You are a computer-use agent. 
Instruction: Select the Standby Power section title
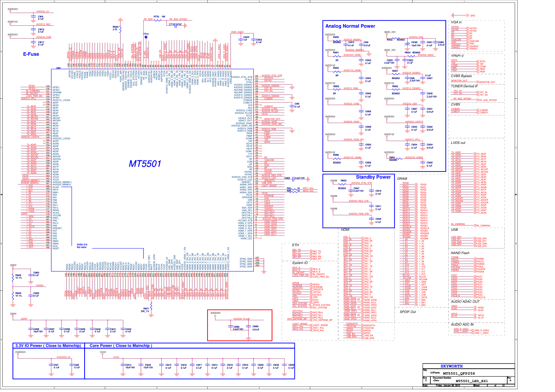[x=373, y=177]
